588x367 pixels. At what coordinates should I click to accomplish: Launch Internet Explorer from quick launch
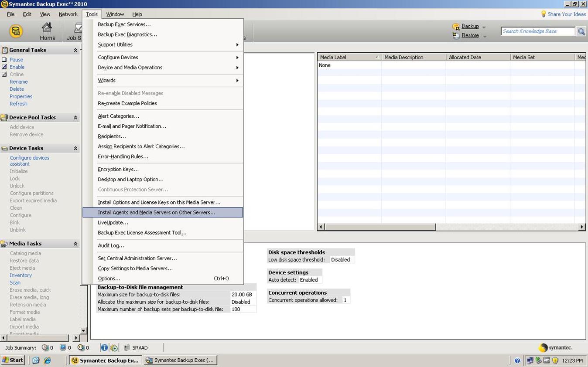point(47,360)
